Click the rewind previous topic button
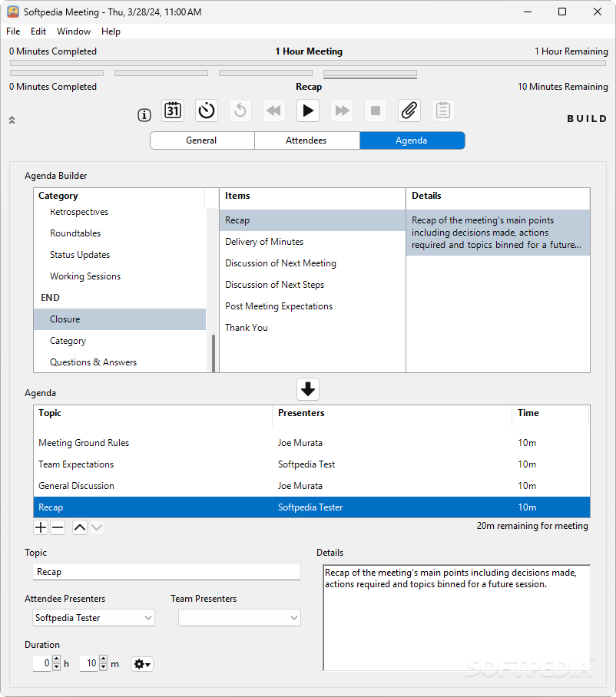 click(274, 111)
